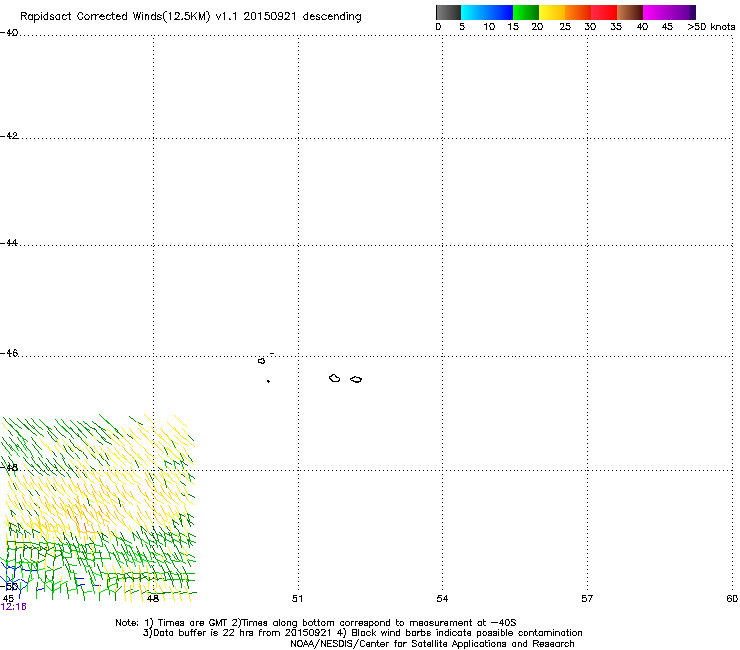Pick the red 30-35 knots legend color
The width and height of the screenshot is (740, 650).
[x=604, y=12]
